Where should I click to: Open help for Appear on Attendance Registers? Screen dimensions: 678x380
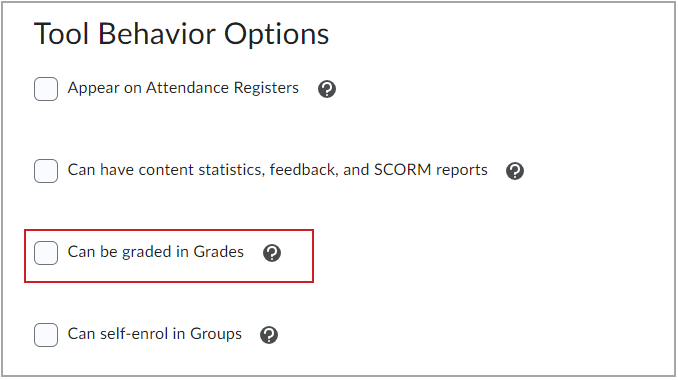327,89
